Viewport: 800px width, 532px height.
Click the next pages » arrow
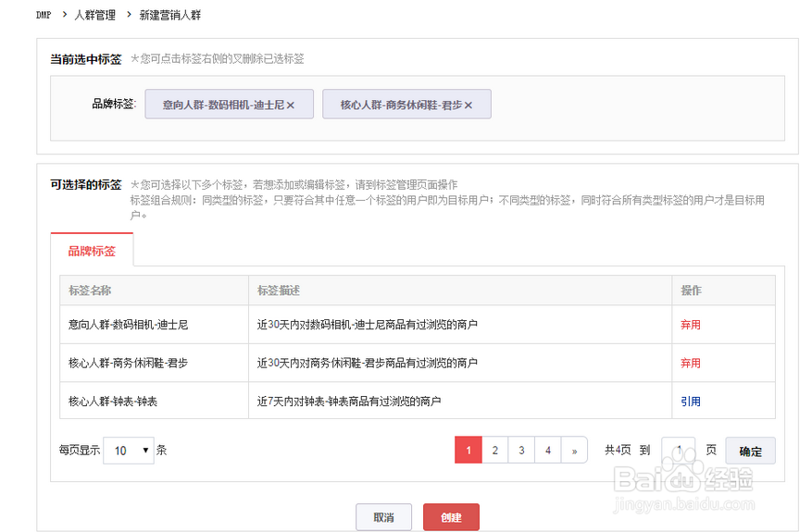point(574,451)
